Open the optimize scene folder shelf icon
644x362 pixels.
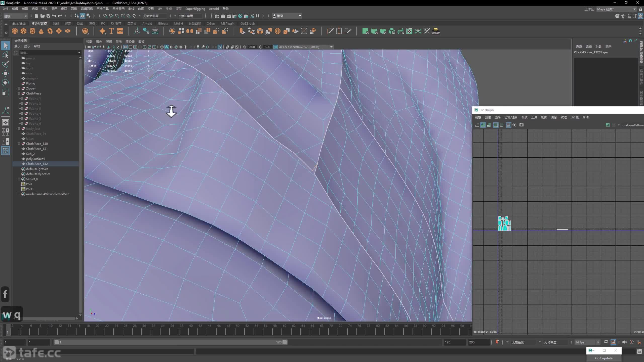pyautogui.click(x=436, y=31)
